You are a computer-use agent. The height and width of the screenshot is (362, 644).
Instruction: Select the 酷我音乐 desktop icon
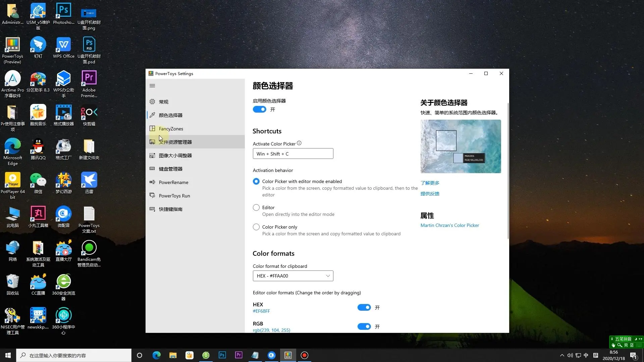coord(38,115)
